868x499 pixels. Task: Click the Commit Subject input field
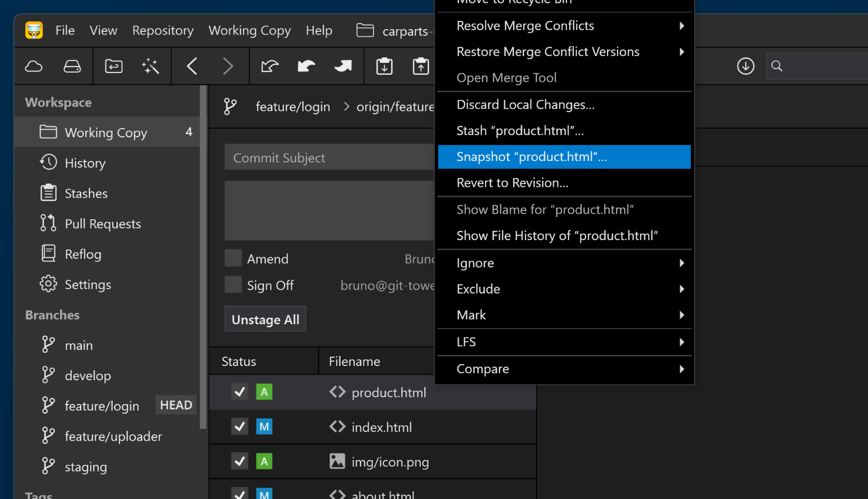pyautogui.click(x=330, y=158)
